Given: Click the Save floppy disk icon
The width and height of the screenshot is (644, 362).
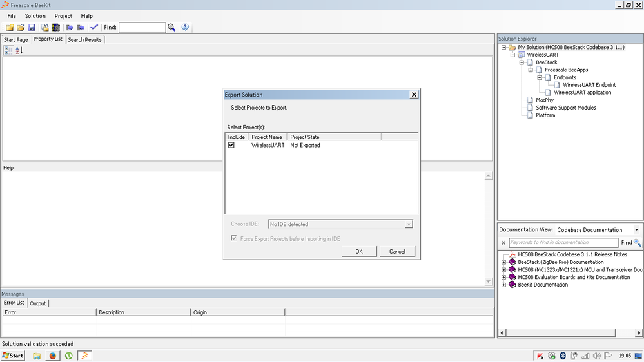Looking at the screenshot, I should (32, 28).
